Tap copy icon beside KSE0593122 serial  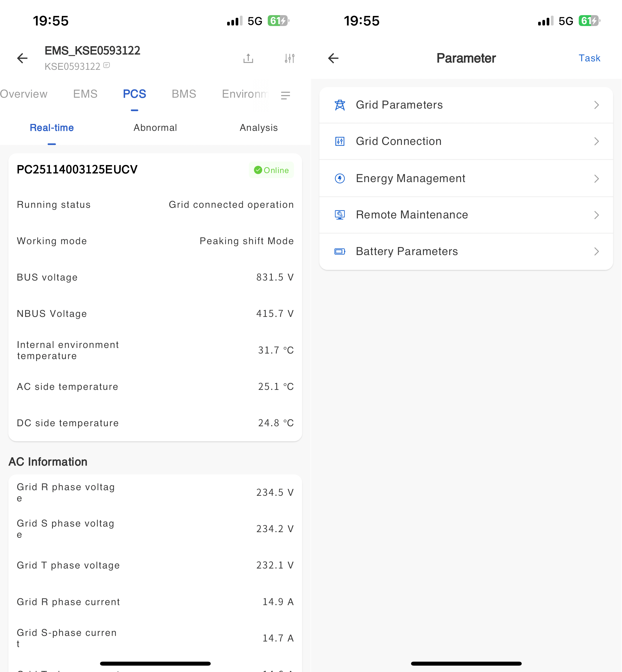[107, 65]
